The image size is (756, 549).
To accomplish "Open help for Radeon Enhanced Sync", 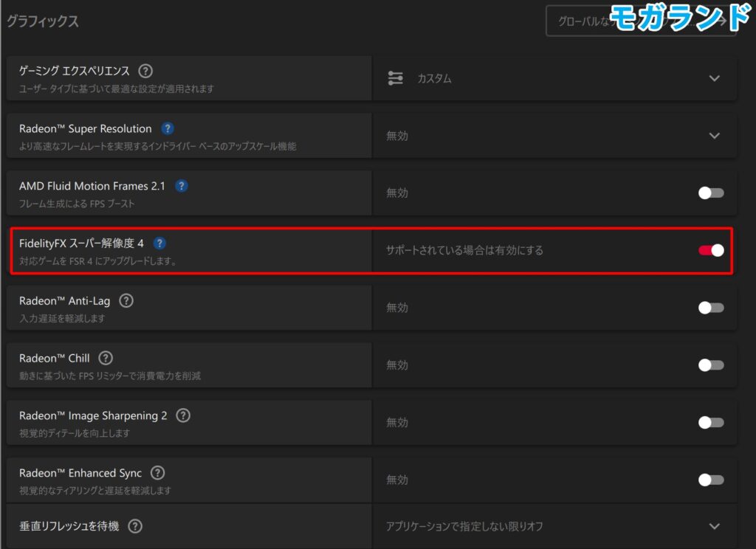I will click(x=158, y=473).
